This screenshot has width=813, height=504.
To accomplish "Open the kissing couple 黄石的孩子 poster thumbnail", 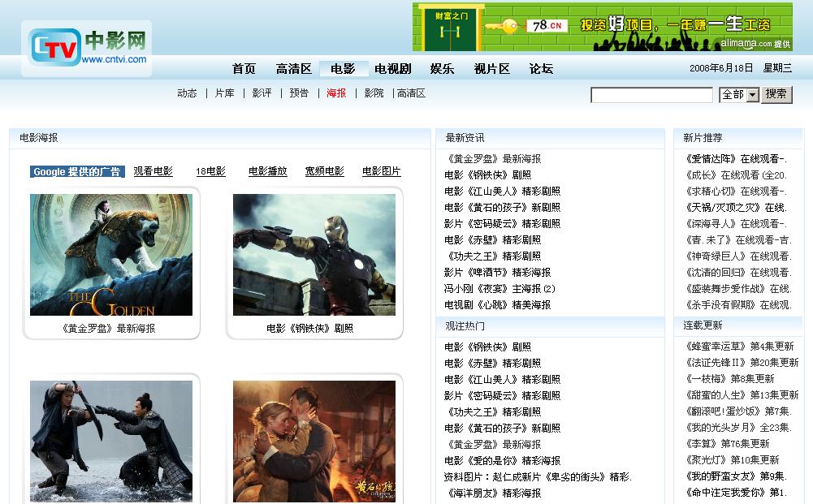I will pos(314,442).
